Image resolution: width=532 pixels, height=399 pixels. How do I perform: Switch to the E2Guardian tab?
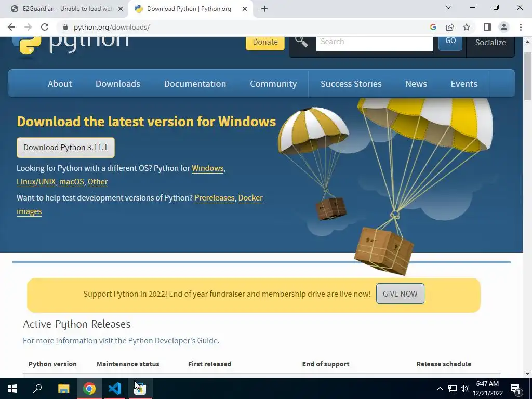point(63,9)
